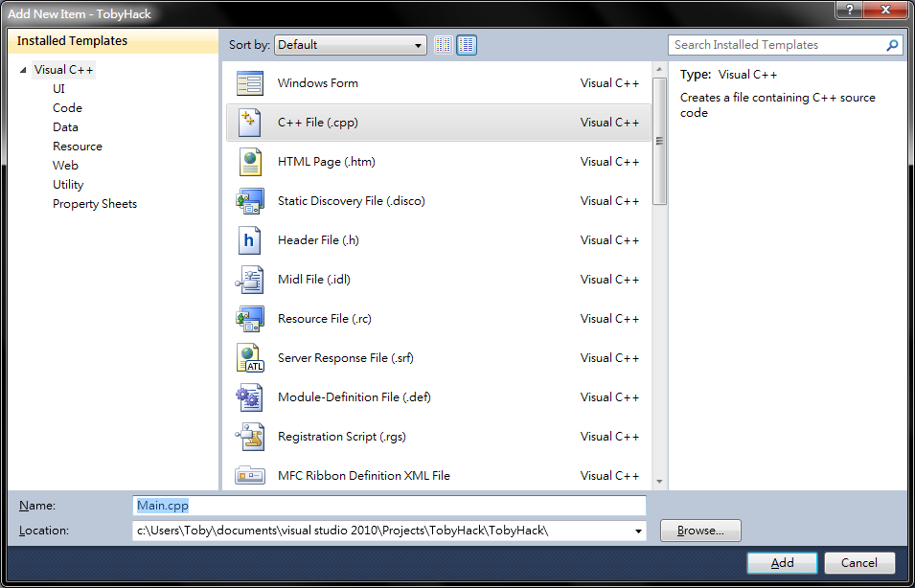Select the Windows Form template name

318,82
